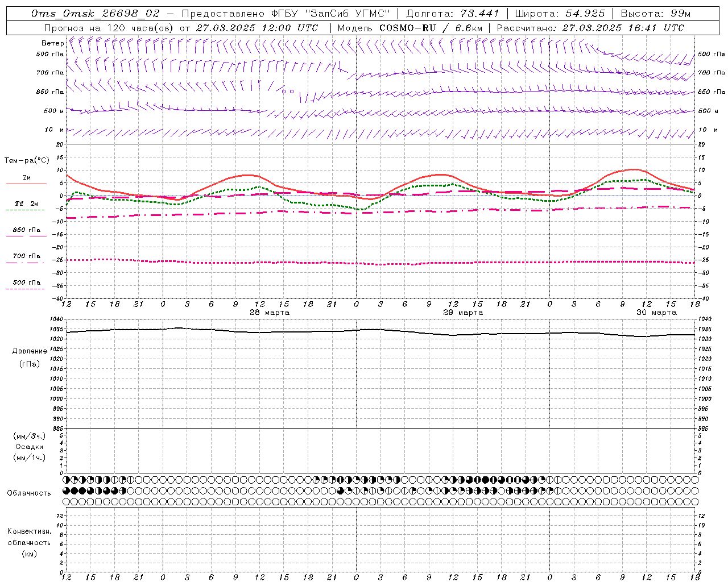Click the -40 value on left temperature axis
The image size is (728, 582).
58,298
